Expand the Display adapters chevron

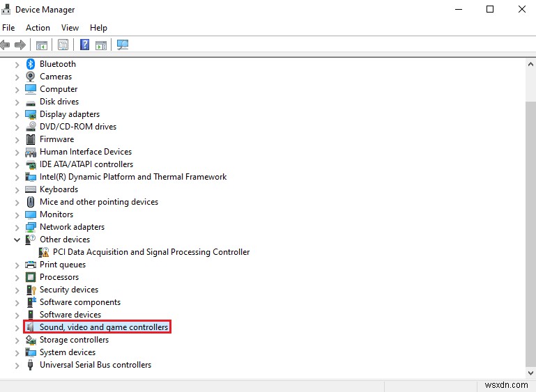point(17,115)
